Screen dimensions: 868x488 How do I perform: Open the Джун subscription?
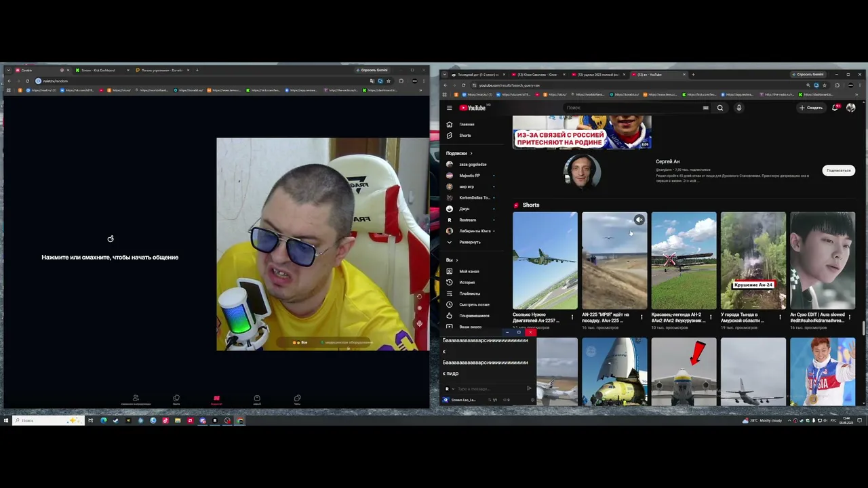tap(464, 209)
